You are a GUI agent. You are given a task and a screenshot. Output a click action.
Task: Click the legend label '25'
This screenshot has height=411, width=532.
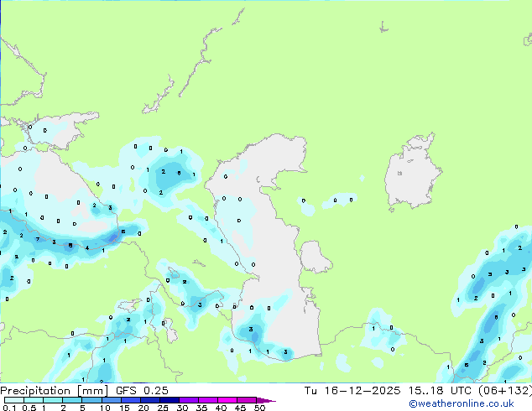click(163, 408)
